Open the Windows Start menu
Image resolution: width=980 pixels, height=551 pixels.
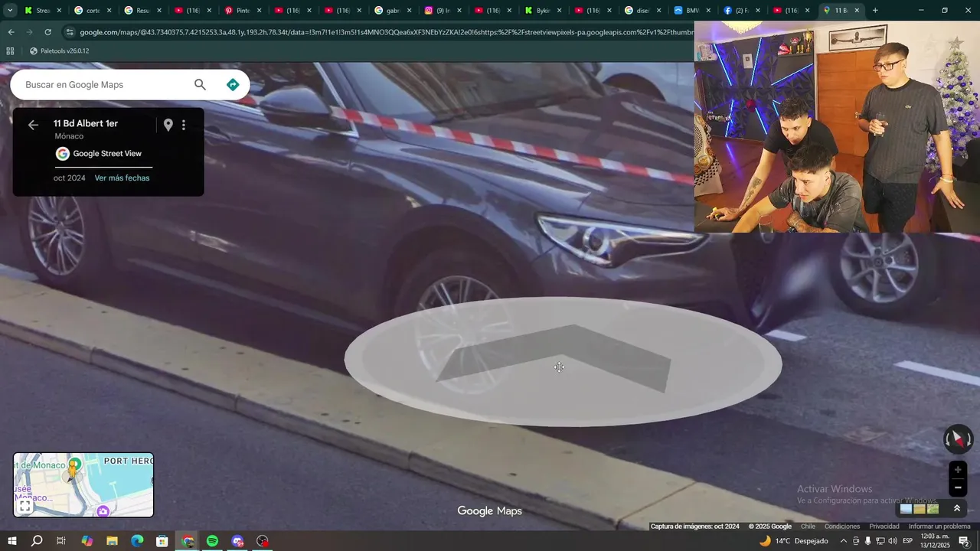(x=12, y=541)
